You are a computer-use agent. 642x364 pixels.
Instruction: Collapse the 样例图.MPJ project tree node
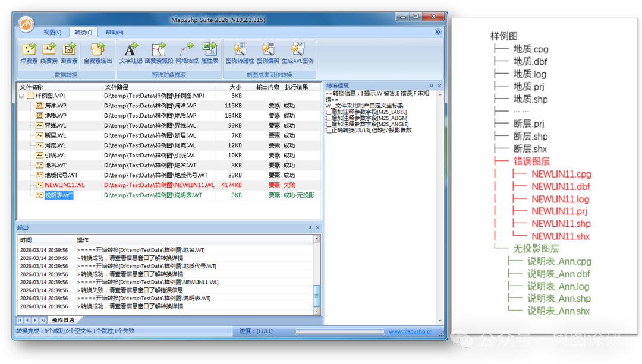[x=22, y=96]
